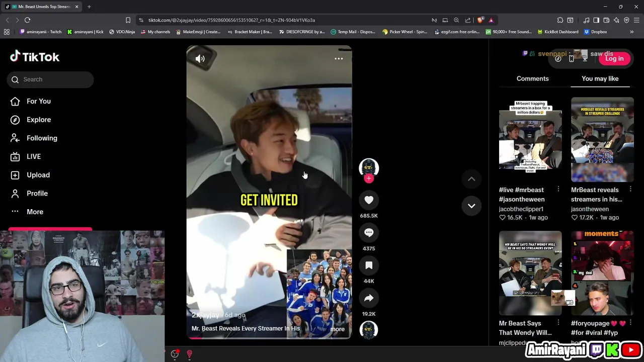The image size is (644, 362).
Task: Open the jacobtheclipper1 username link
Action: [521, 209]
